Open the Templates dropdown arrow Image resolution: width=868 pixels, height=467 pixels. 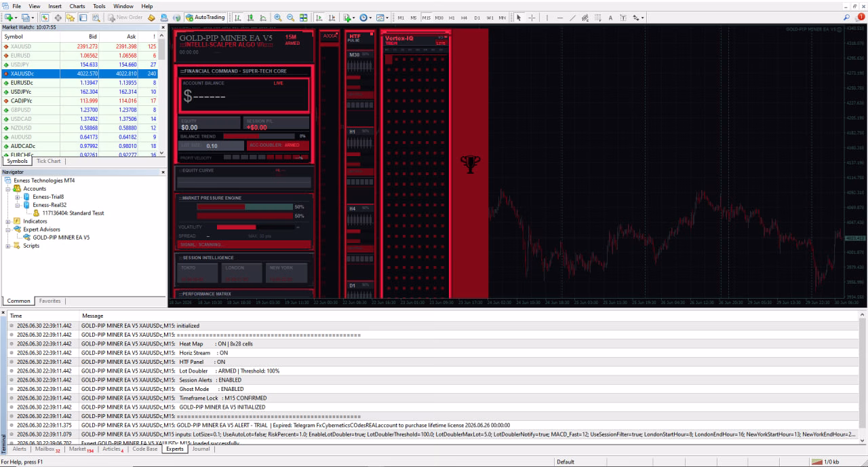pos(387,17)
